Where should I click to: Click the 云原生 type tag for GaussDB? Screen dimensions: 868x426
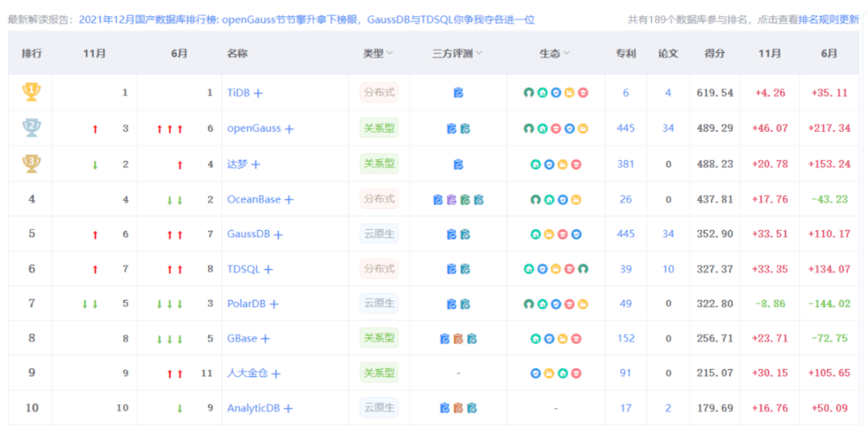[379, 235]
